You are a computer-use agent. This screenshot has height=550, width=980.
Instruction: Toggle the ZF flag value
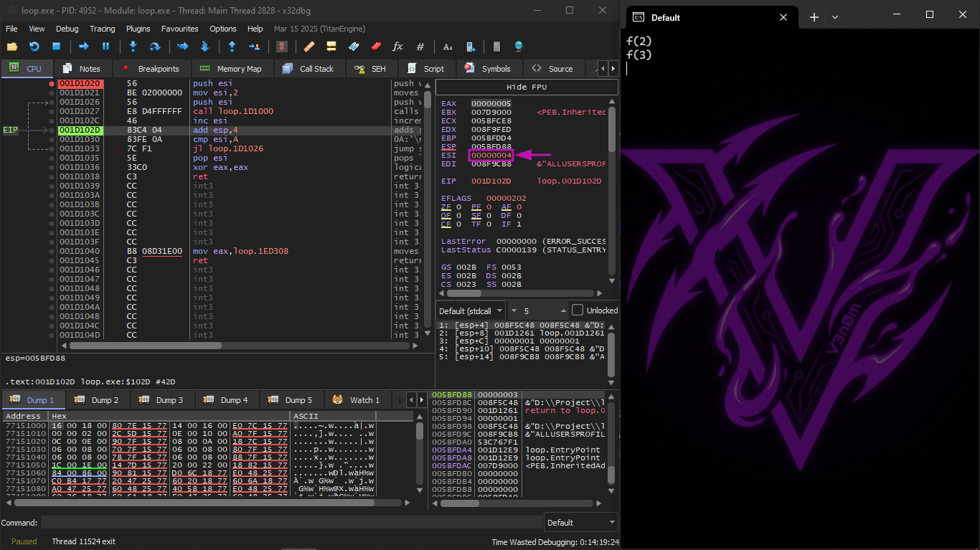[459, 207]
